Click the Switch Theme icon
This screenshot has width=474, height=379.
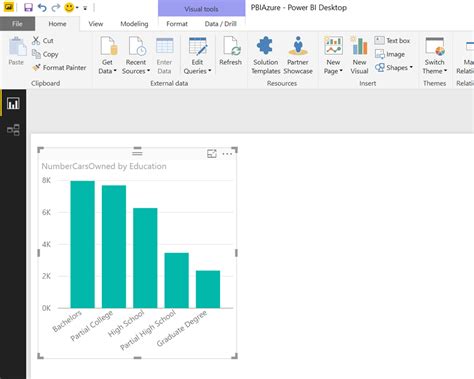(435, 46)
